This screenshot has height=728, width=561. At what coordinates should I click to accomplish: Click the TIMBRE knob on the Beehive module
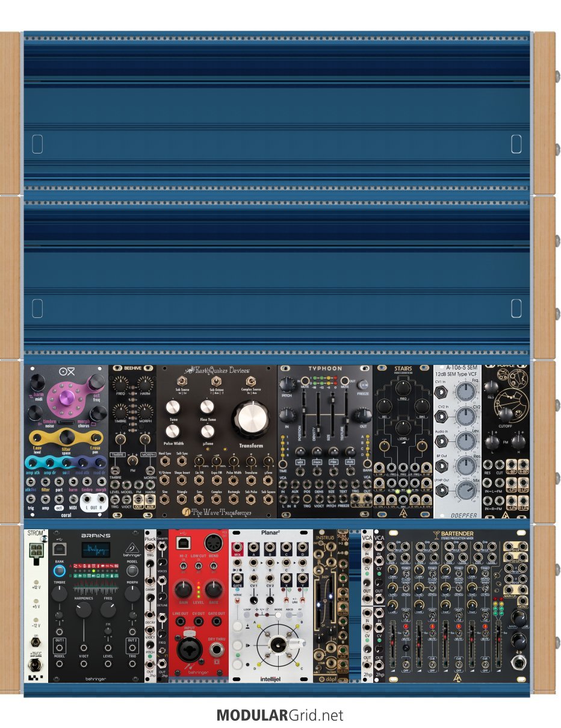tap(120, 411)
